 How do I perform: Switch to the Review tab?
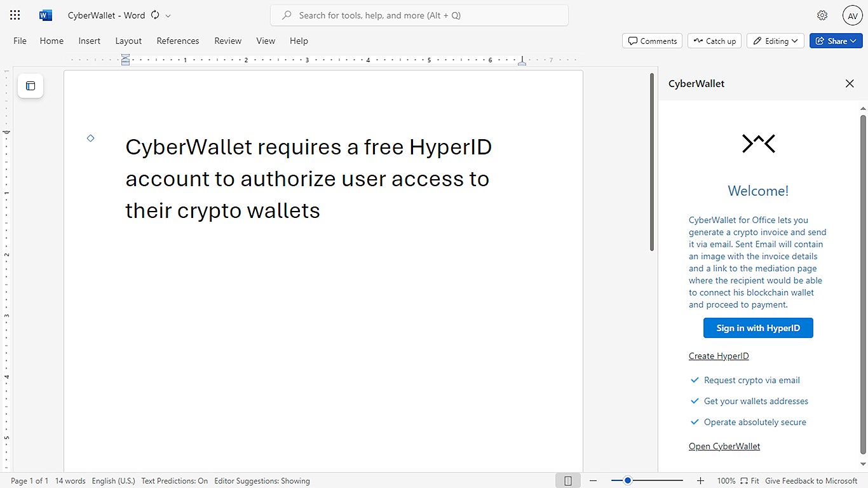pyautogui.click(x=228, y=41)
